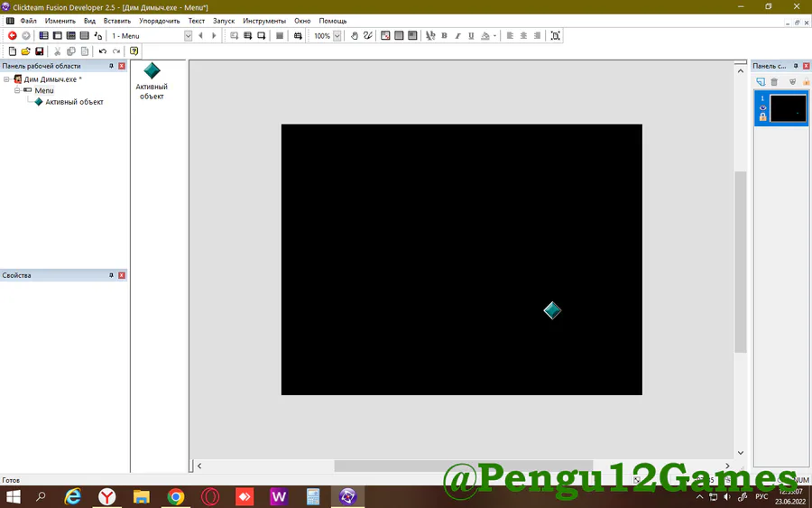This screenshot has width=812, height=508.
Task: Open Google Chrome from taskbar
Action: pyautogui.click(x=176, y=497)
